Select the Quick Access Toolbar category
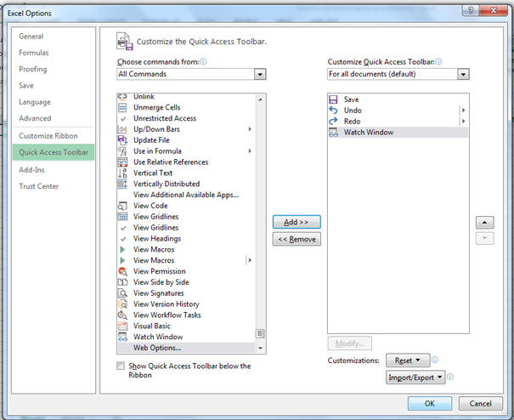Viewport: 514px width, 420px height. click(54, 152)
